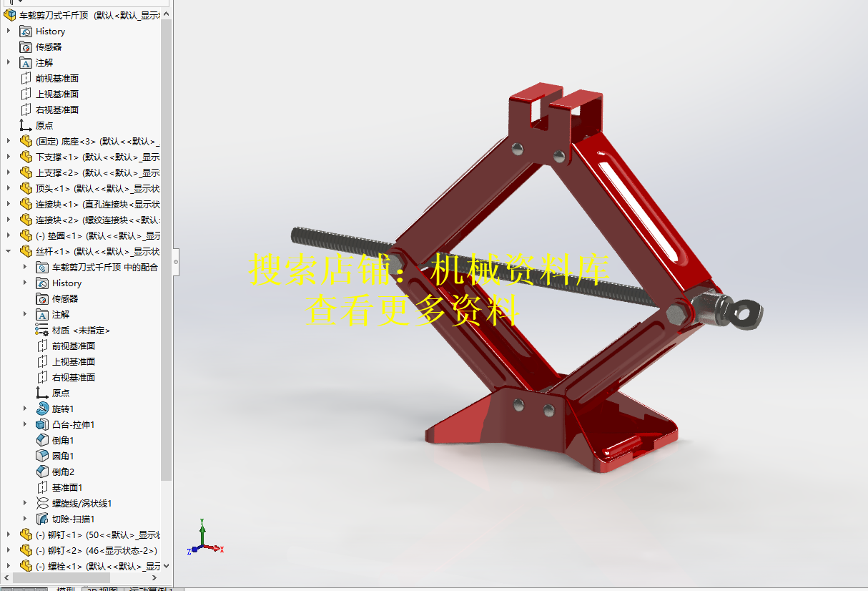Screen dimensions: 868x591
Task: Select the 顶头<1> component icon
Action: point(26,188)
